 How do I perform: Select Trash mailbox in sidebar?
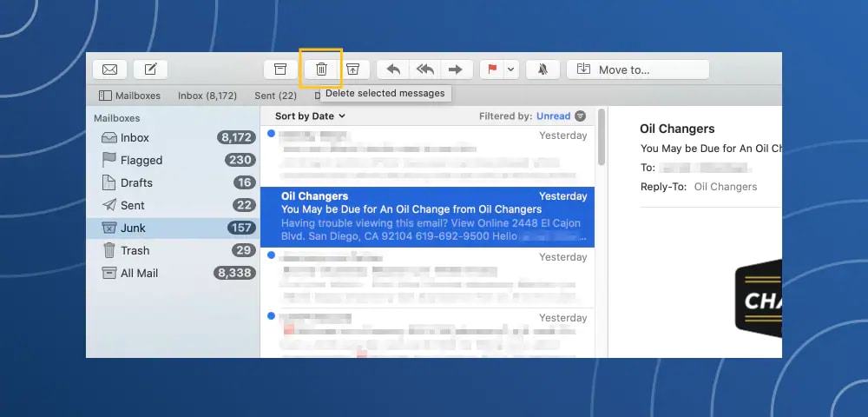[x=173, y=250]
